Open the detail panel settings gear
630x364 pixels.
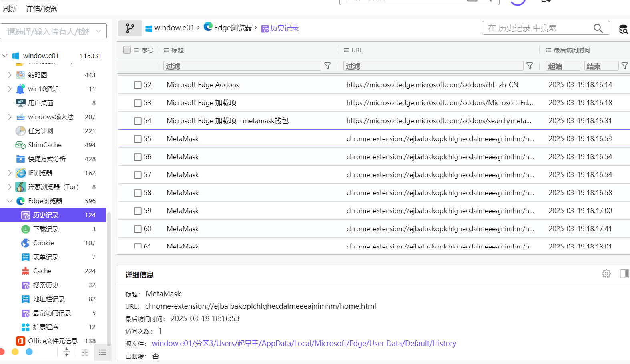pos(606,274)
